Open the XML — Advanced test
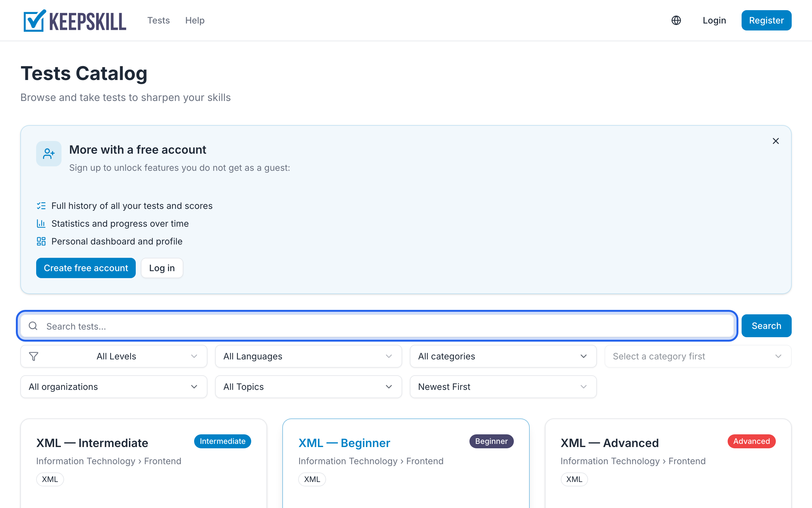Screen dimensions: 812x508 [x=610, y=443]
